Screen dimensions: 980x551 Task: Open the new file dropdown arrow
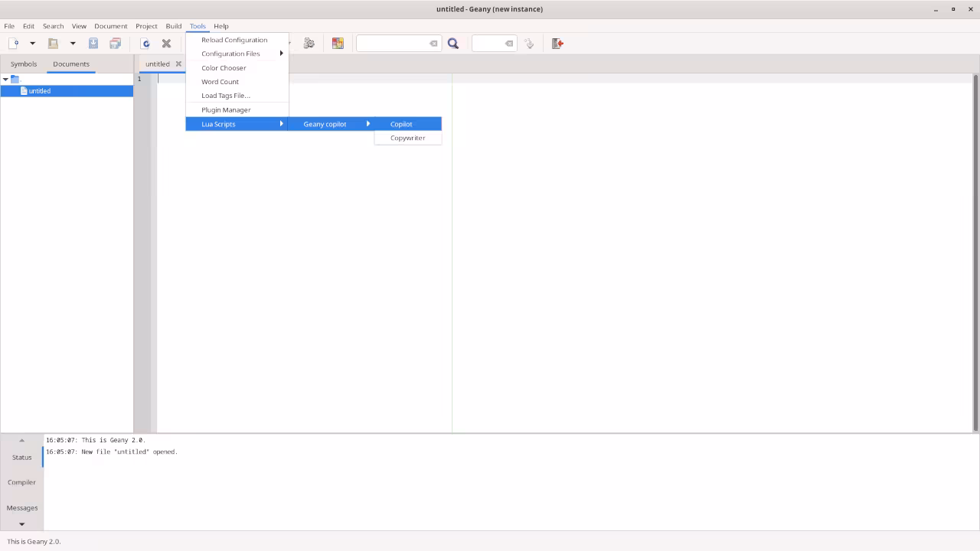31,43
